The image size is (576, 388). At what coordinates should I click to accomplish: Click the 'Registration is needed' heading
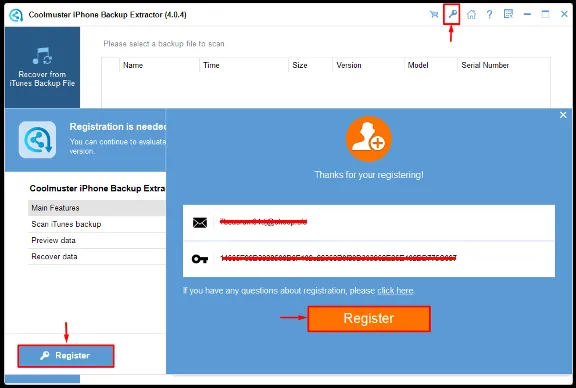click(118, 127)
